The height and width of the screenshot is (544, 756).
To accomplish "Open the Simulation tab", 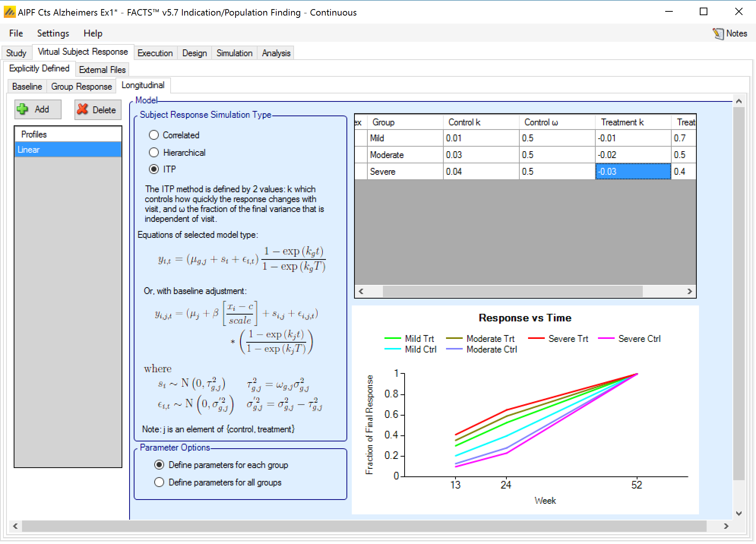I will click(x=234, y=53).
